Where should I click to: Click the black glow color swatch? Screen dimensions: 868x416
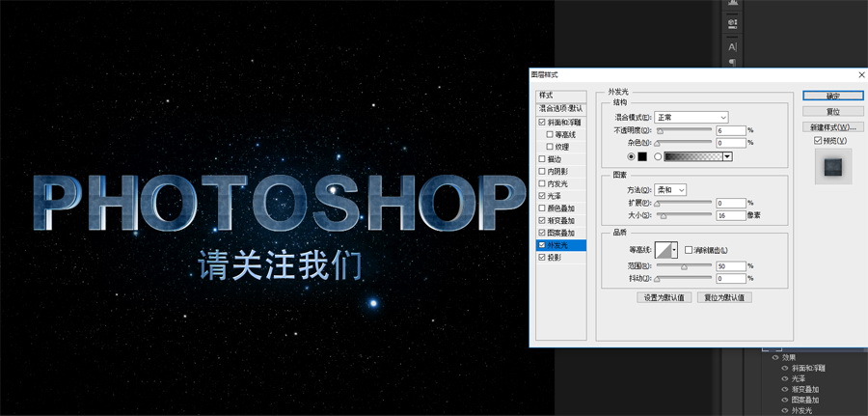tap(642, 156)
